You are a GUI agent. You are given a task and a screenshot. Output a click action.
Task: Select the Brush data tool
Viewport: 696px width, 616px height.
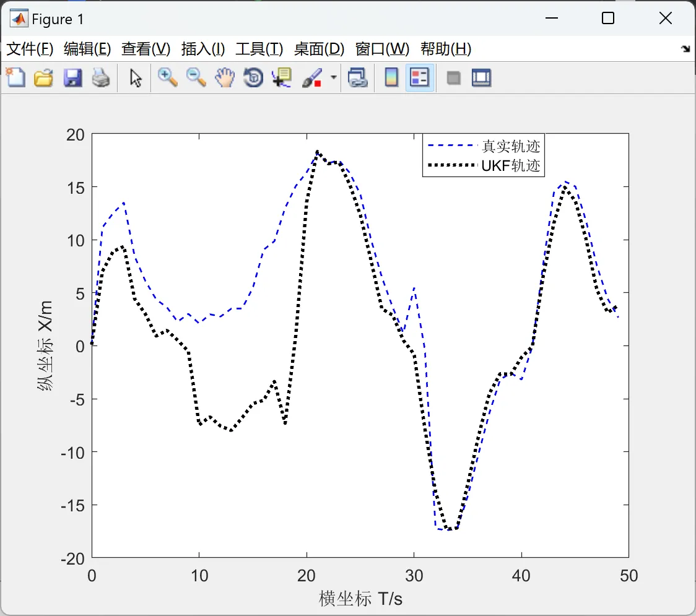click(312, 77)
